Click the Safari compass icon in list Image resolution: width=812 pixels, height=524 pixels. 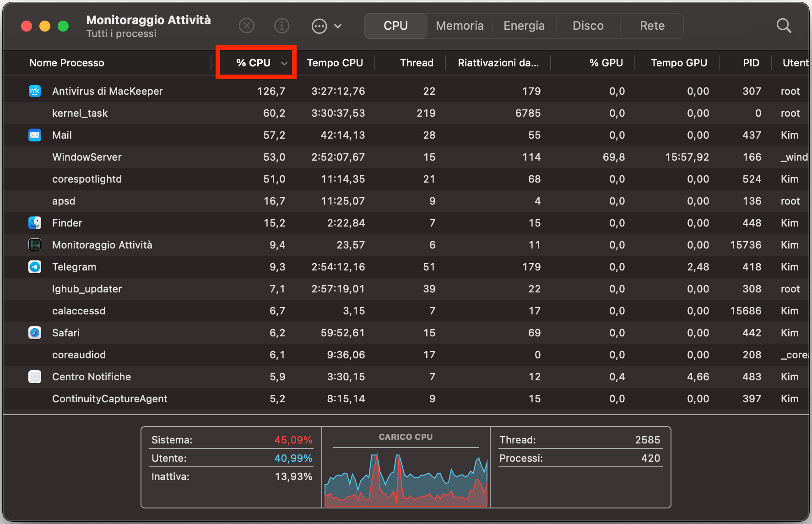pyautogui.click(x=35, y=333)
